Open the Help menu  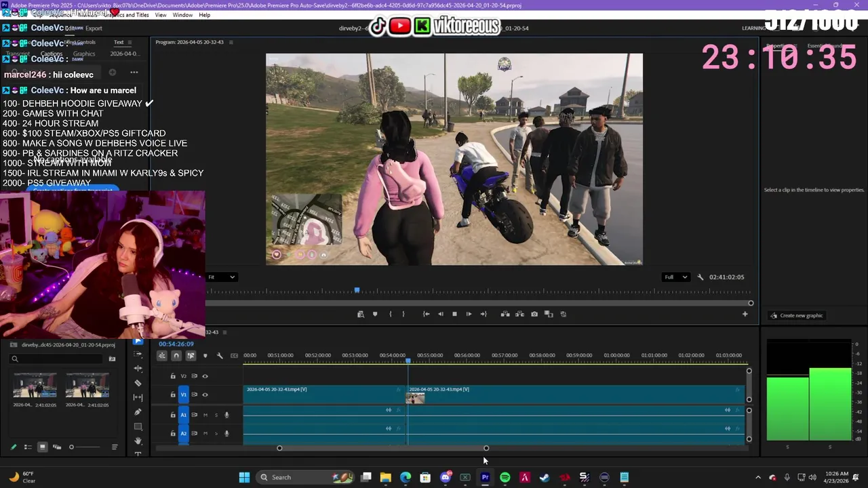click(x=204, y=15)
